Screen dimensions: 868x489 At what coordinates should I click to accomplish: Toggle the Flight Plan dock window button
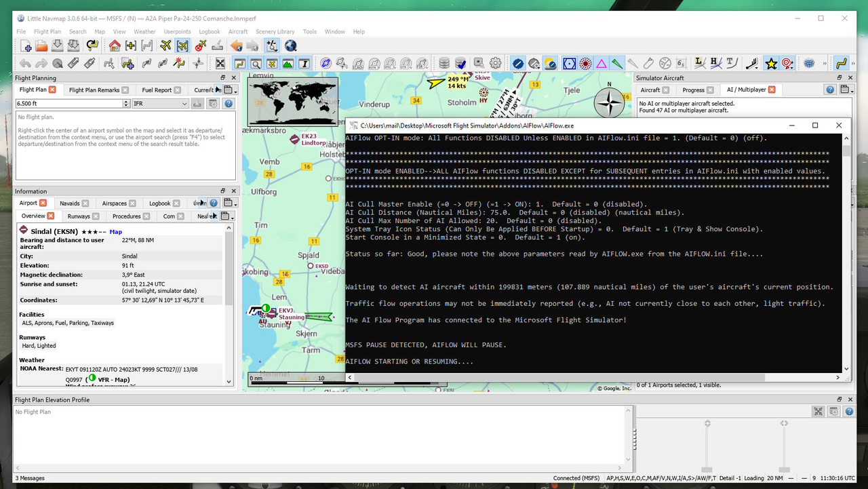click(240, 63)
